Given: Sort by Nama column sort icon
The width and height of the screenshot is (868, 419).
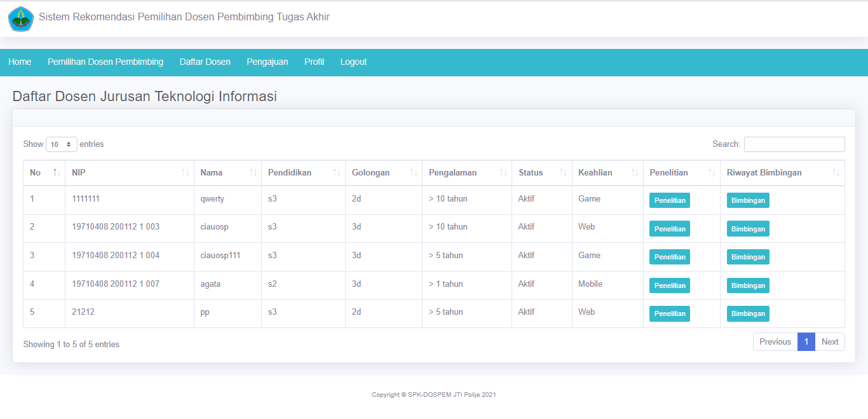Looking at the screenshot, I should click(x=252, y=173).
